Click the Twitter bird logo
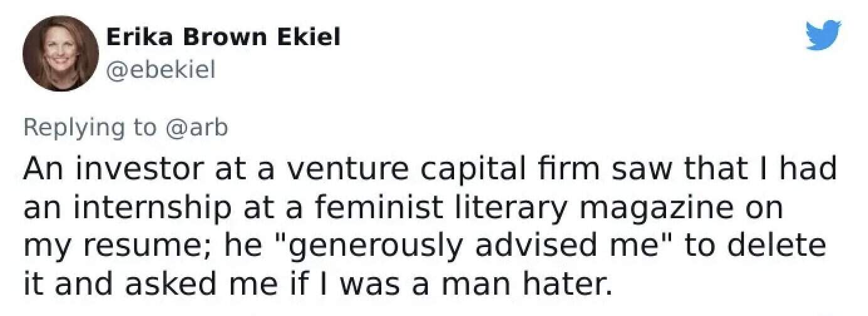This screenshot has width=868, height=316. coord(823,34)
